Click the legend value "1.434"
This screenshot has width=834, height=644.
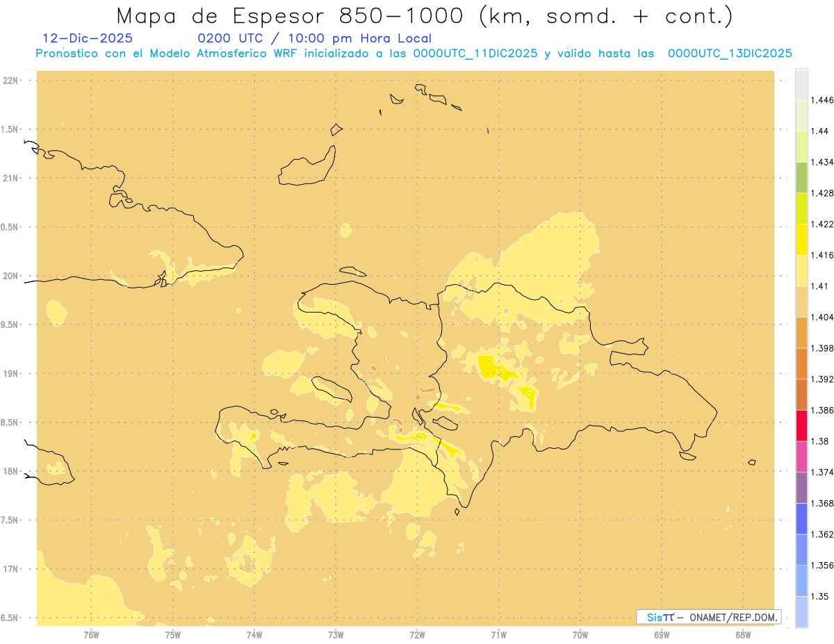tap(823, 163)
